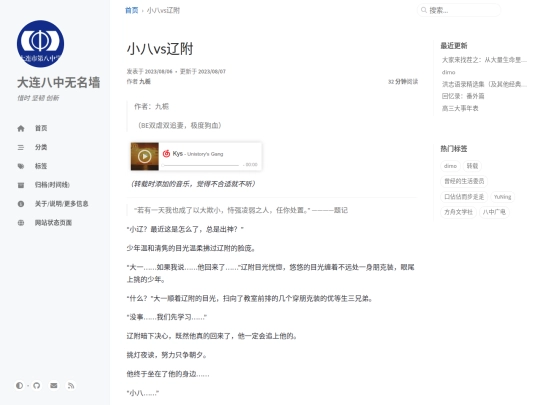Open 网站状态页面 menu item
This screenshot has height=405, width=540.
[53, 223]
